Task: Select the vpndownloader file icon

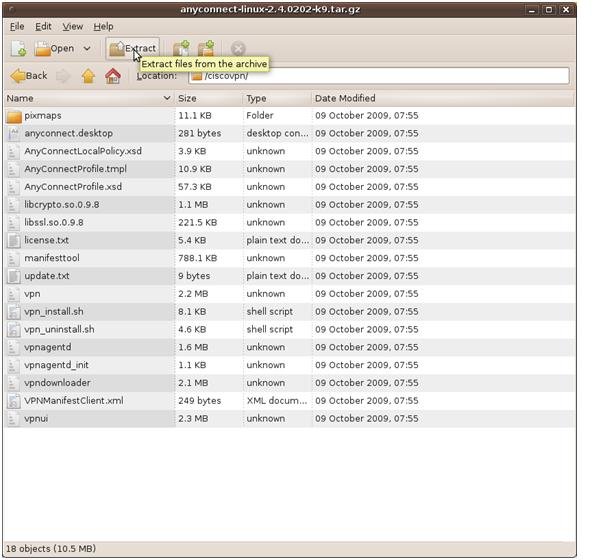Action: (14, 383)
